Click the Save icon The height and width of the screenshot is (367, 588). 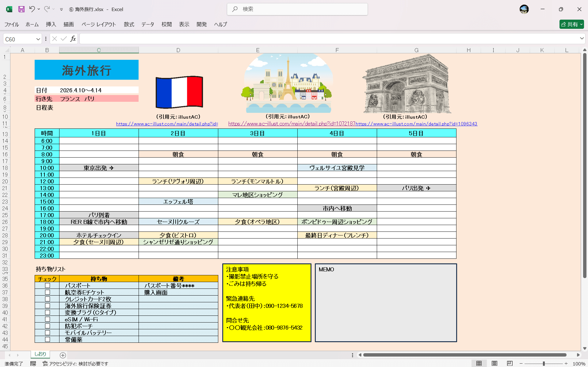point(21,9)
